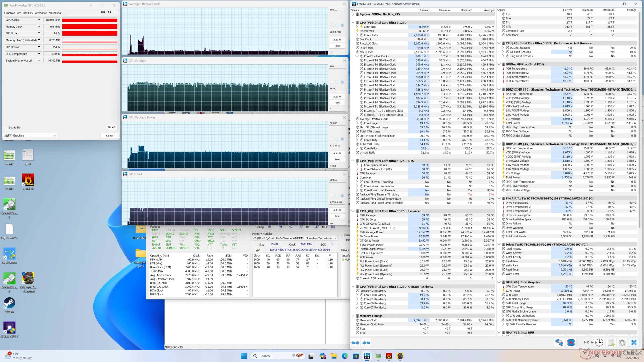The height and width of the screenshot is (362, 644).
Task: Click Reset button in GPU-Z window
Action: (111, 127)
